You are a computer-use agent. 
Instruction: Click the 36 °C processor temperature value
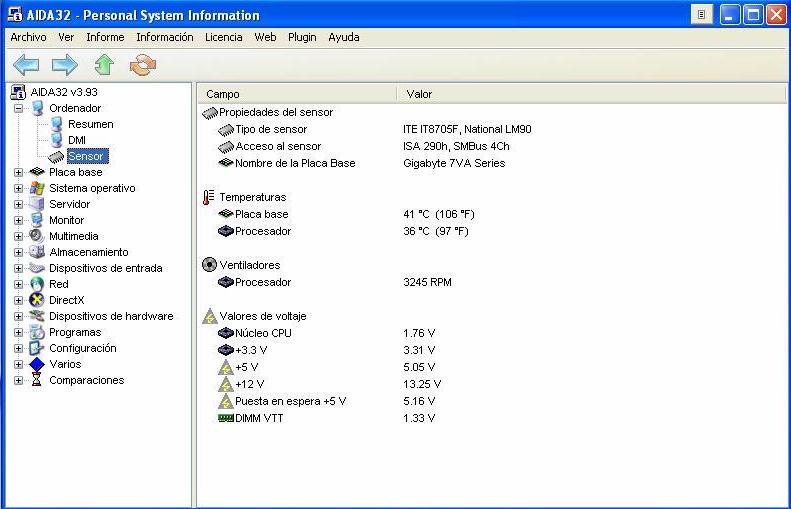(x=436, y=232)
